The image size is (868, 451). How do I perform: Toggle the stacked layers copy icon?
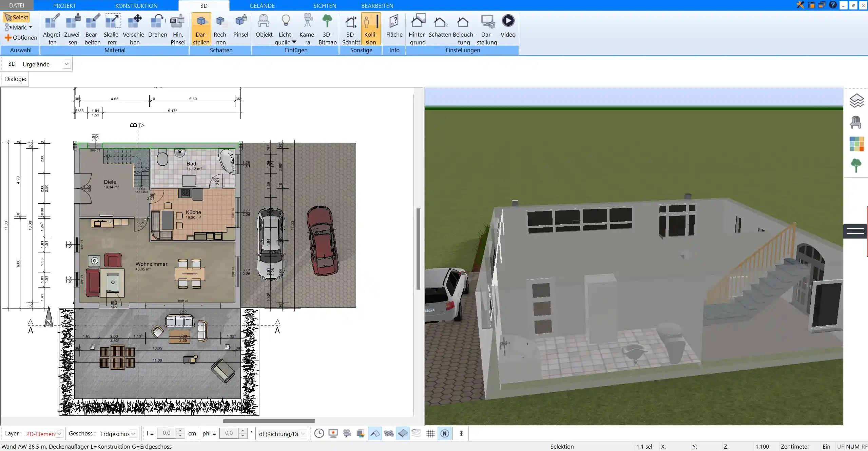[361, 433]
